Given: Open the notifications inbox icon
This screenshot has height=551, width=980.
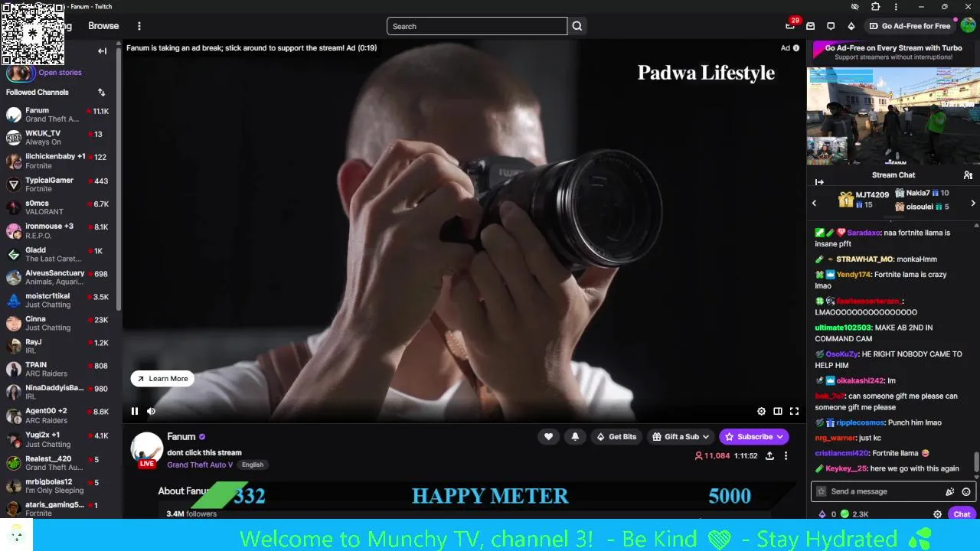Looking at the screenshot, I should (811, 26).
